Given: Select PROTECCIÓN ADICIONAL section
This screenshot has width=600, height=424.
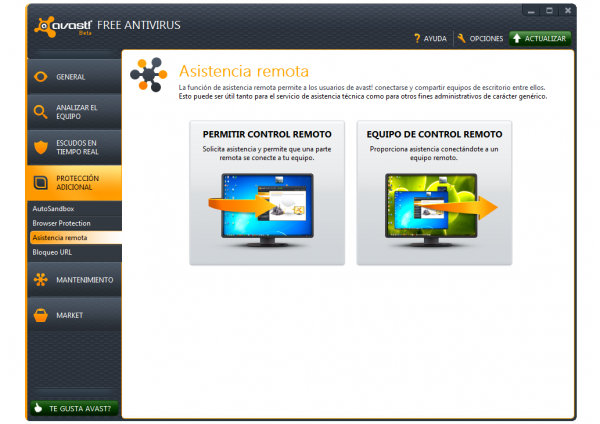Looking at the screenshot, I should 75,183.
